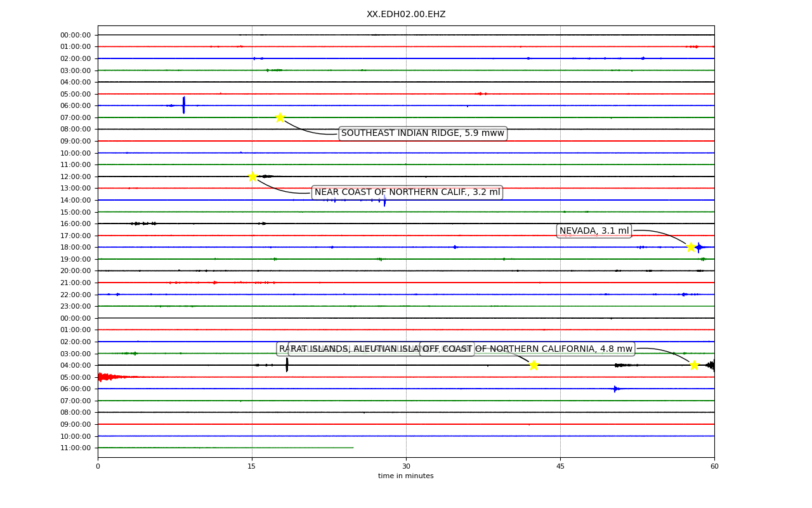Select the NEAR COAST OF NORTHERN CALIF. label
The height and width of the screenshot is (508, 812).
point(407,192)
